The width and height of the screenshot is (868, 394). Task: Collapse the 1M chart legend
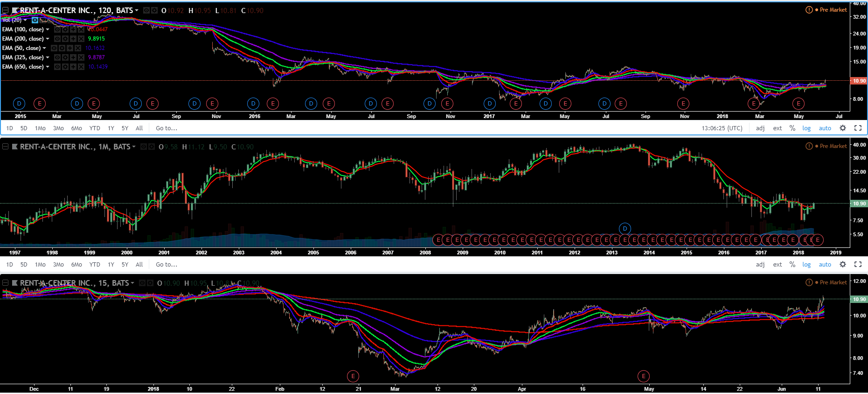[x=6, y=147]
